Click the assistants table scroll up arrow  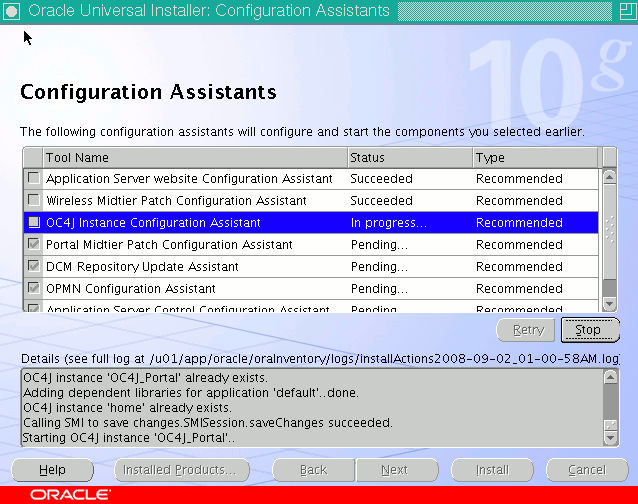[610, 177]
